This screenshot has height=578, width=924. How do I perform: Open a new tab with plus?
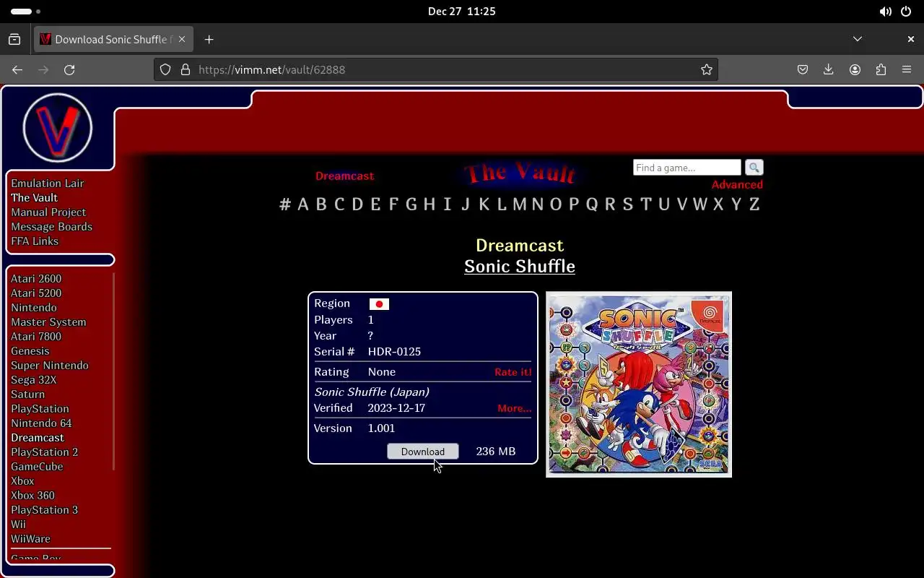209,39
